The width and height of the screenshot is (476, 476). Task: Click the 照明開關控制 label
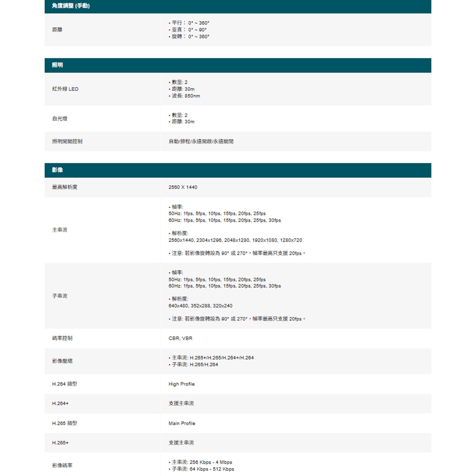67,141
